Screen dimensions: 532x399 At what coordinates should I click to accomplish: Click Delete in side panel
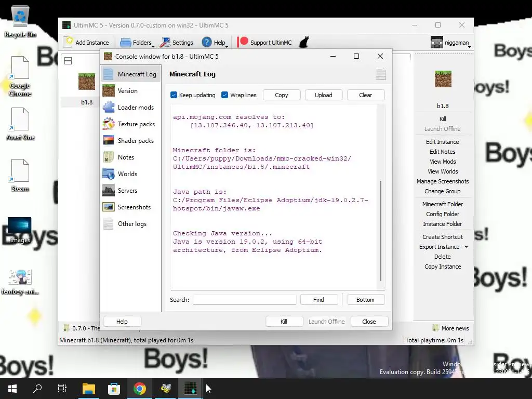[x=443, y=257]
